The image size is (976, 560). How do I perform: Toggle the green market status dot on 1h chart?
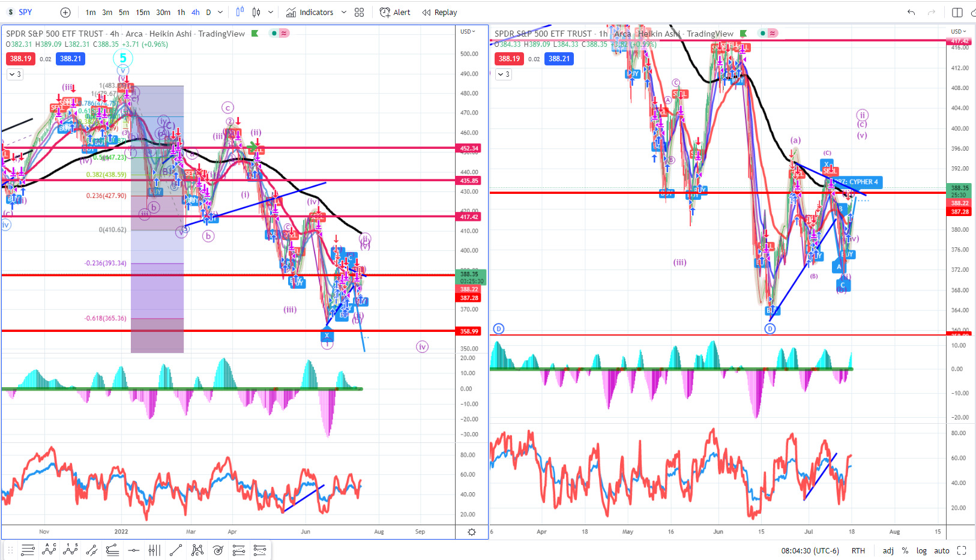coord(762,33)
